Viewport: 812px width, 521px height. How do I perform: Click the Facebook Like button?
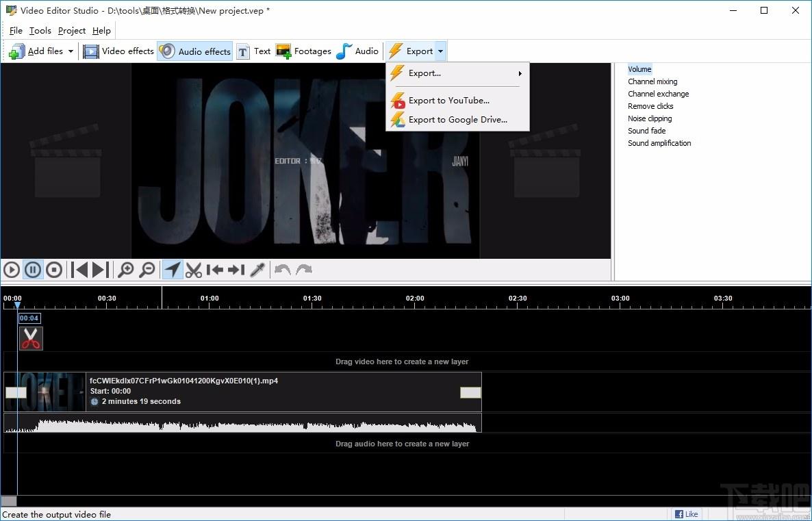tap(687, 514)
